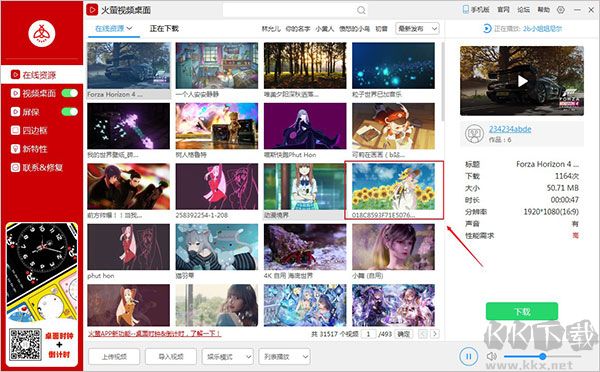Screen dimensions: 600x372
Task: Select the 小黄人 tag
Action: tap(324, 29)
